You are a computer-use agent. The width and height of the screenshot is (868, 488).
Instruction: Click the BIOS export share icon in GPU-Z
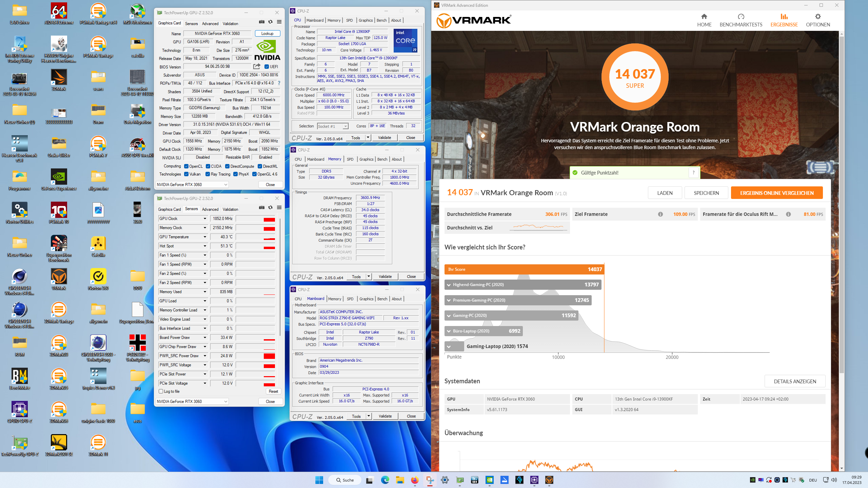(257, 66)
